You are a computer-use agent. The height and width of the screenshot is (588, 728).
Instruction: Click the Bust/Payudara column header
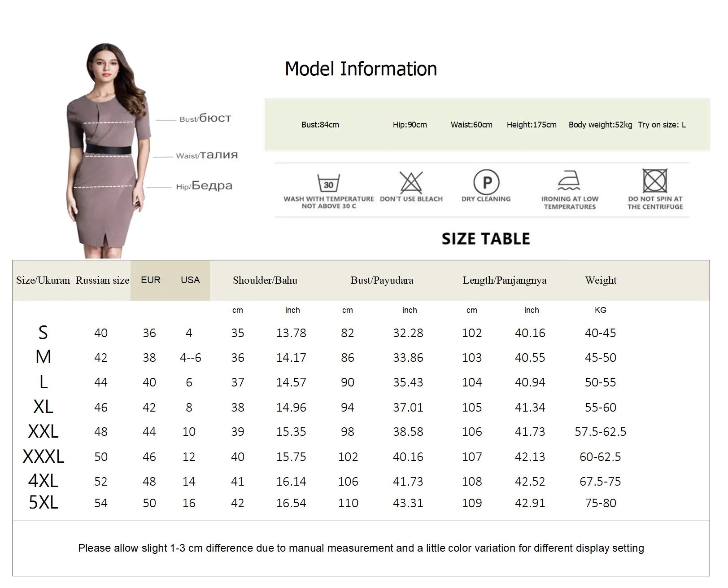point(382,281)
